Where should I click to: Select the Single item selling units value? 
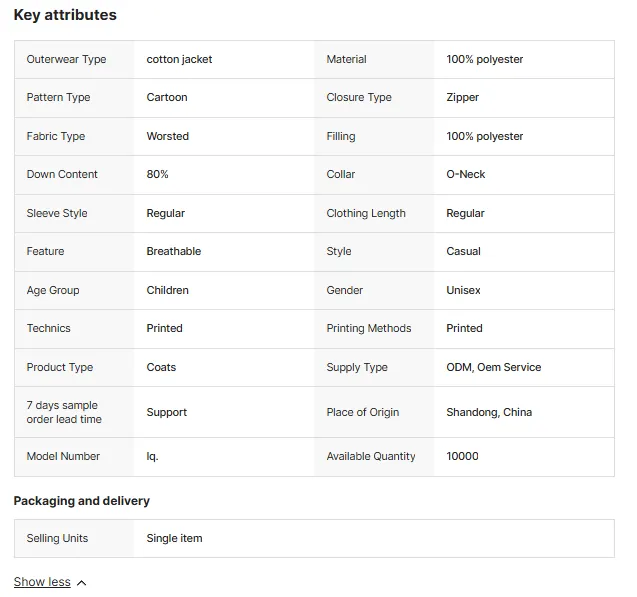click(174, 538)
